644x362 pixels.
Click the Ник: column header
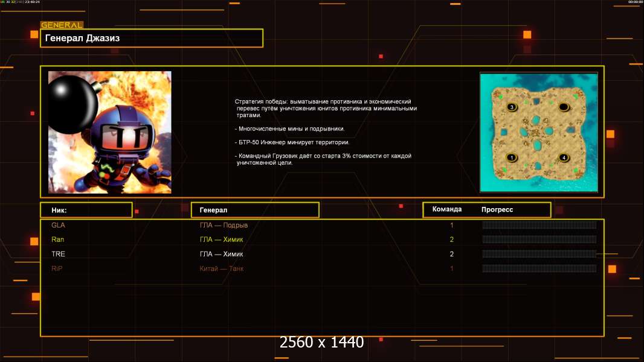click(86, 210)
